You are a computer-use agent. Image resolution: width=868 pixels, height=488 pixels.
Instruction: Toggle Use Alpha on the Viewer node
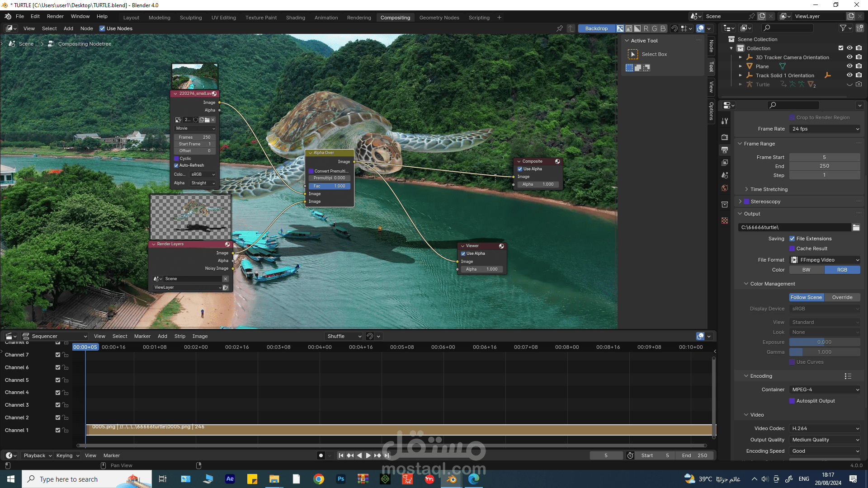coord(463,253)
